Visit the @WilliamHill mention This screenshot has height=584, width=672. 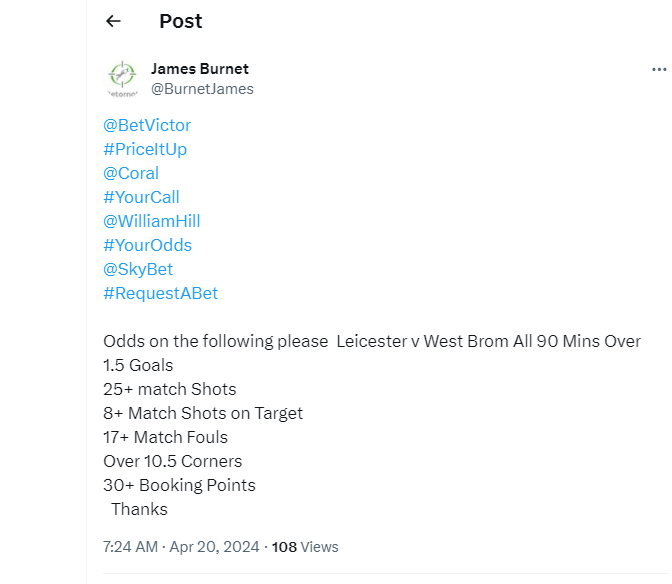[152, 221]
